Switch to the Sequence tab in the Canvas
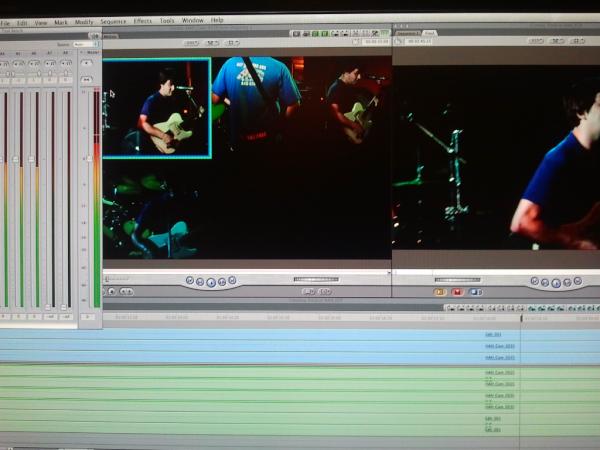600x450 pixels. (408, 34)
